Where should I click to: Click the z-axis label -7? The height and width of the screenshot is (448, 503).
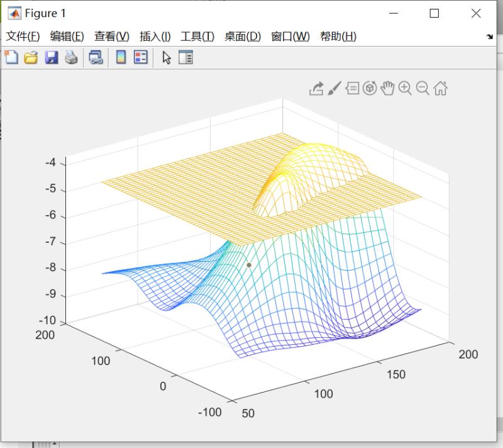(x=50, y=242)
